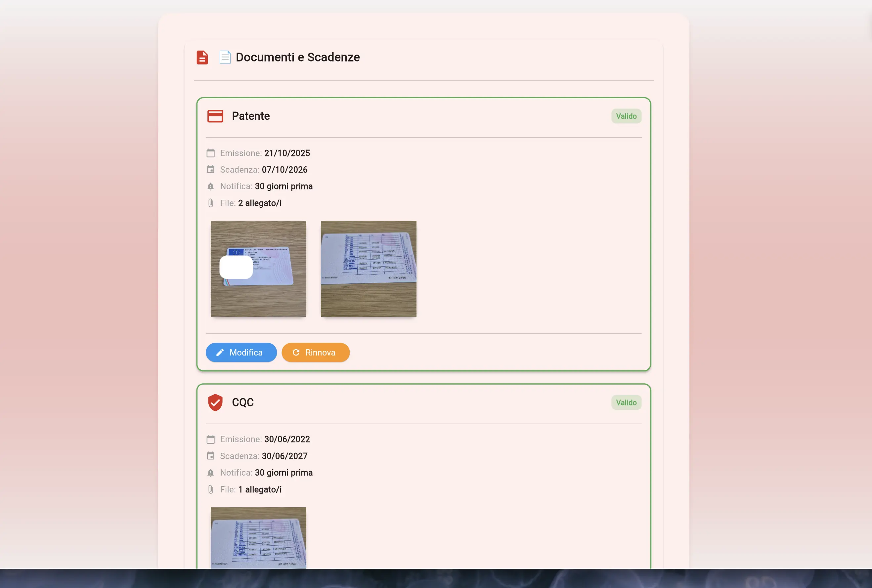Click the CQC expiry date 30/06/2027
The height and width of the screenshot is (588, 872).
pyautogui.click(x=285, y=456)
